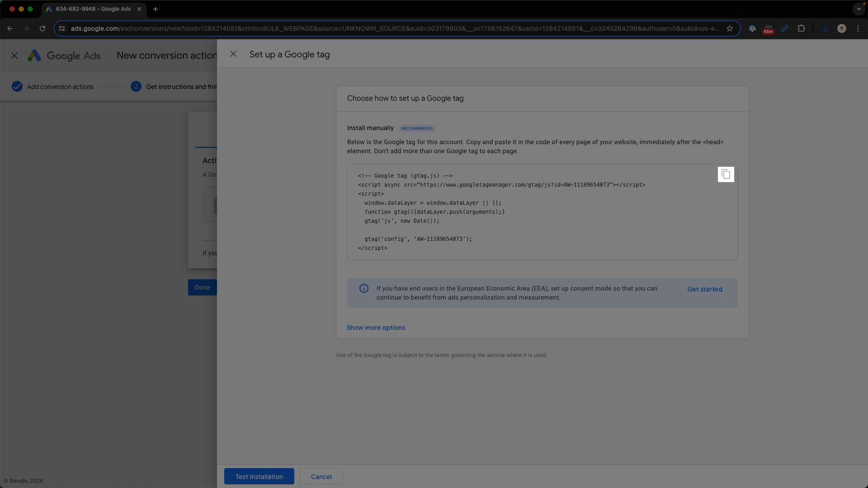Click the Google tag terms notice text
The width and height of the screenshot is (868, 488).
[x=442, y=355]
